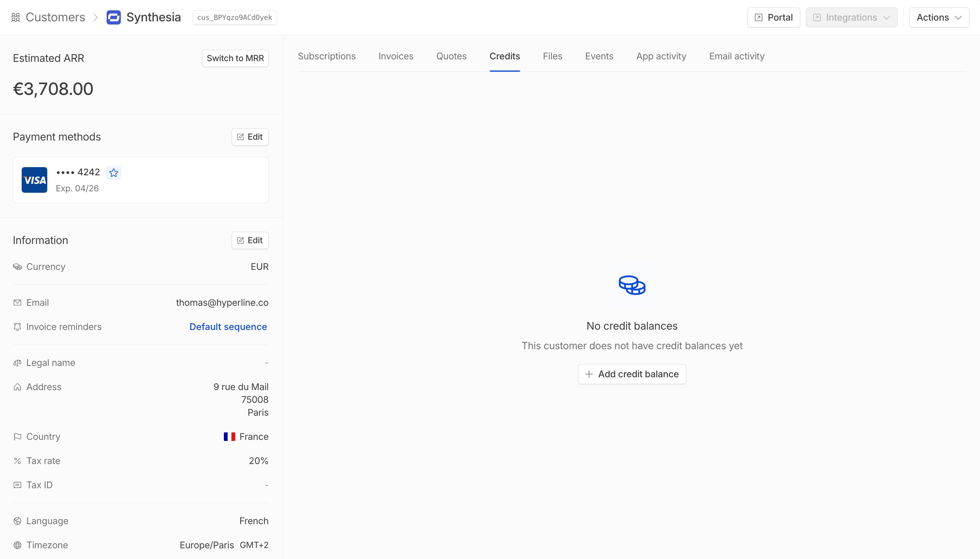Click the Country flag outline icon
Image resolution: width=980 pixels, height=559 pixels.
(x=17, y=437)
